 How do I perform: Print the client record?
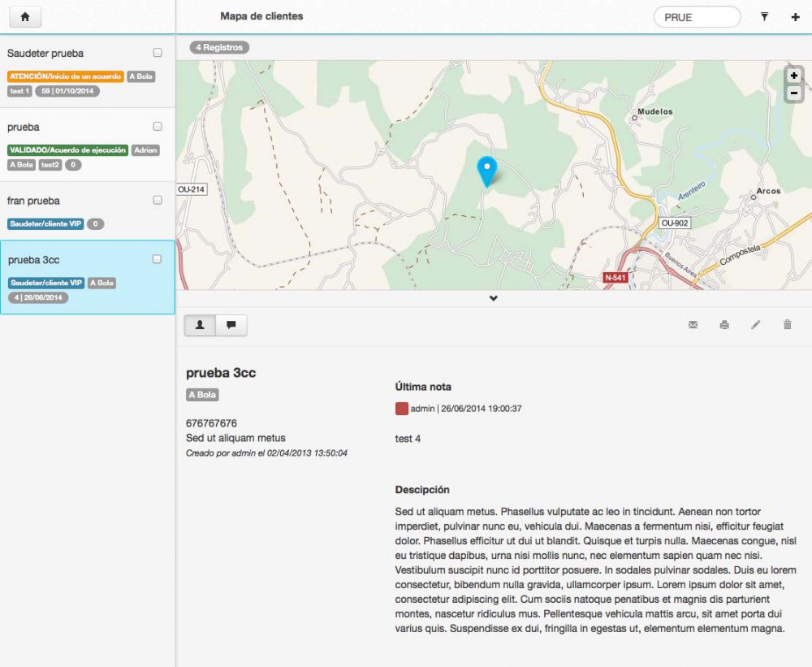point(724,325)
